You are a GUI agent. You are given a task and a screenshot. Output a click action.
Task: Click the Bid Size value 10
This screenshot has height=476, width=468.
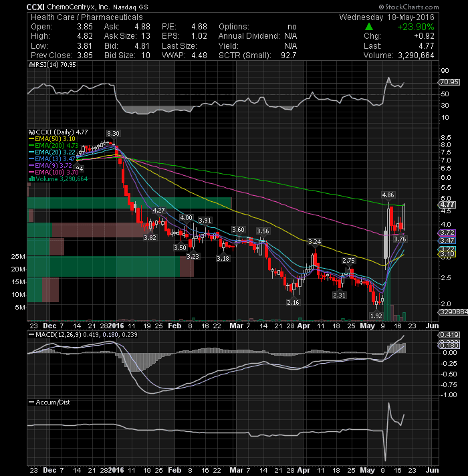coord(146,55)
